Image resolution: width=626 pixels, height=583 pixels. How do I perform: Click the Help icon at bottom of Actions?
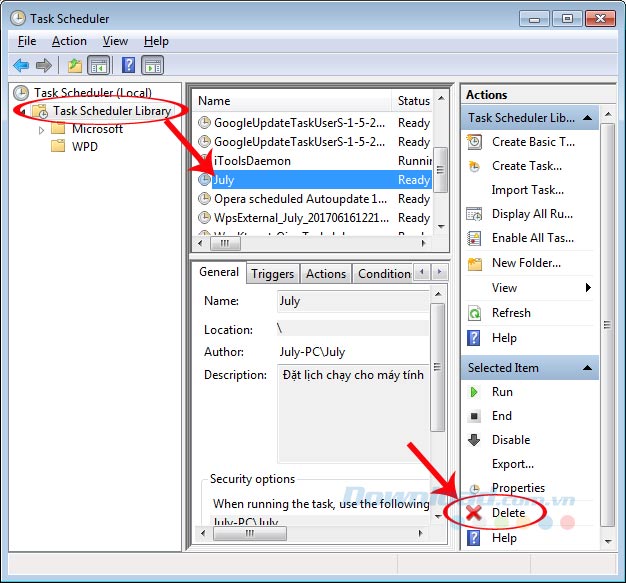pos(474,538)
